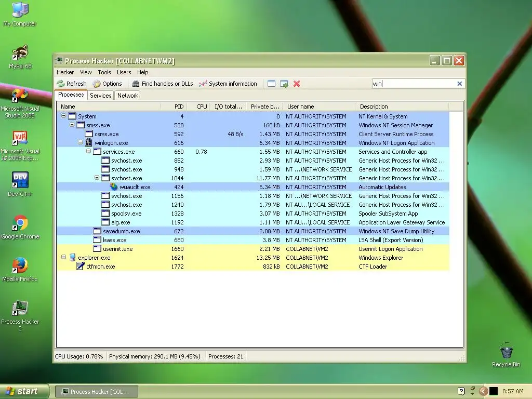Sort by the Description column header
The image size is (532, 399).
click(x=402, y=107)
